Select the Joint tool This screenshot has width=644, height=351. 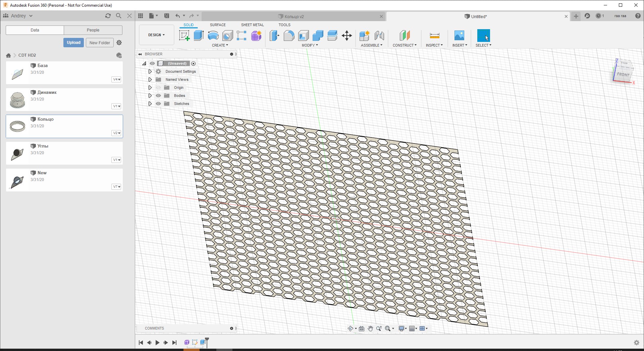379,36
